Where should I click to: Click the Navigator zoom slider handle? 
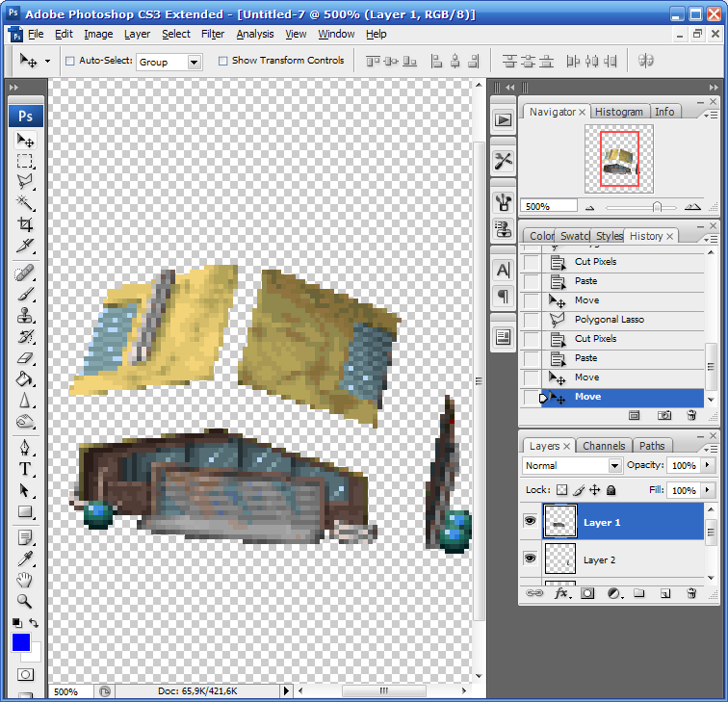click(657, 207)
